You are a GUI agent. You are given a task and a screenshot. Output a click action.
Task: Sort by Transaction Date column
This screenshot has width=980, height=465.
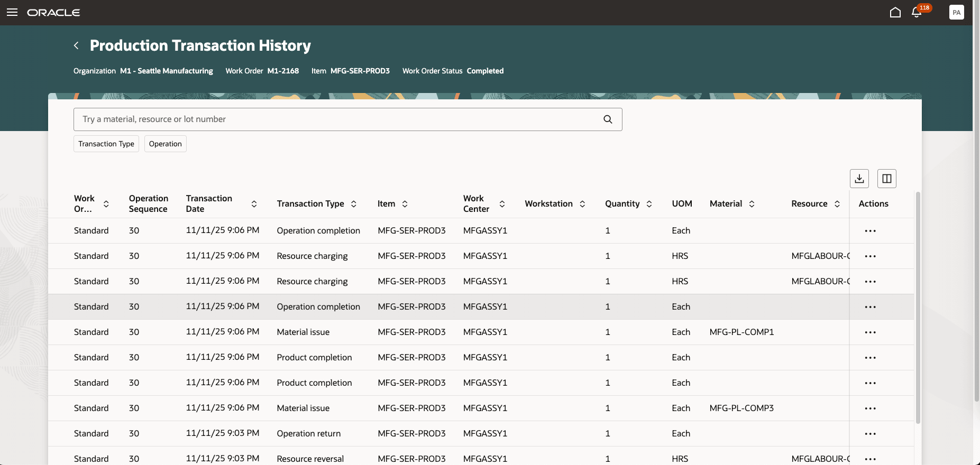pos(254,204)
